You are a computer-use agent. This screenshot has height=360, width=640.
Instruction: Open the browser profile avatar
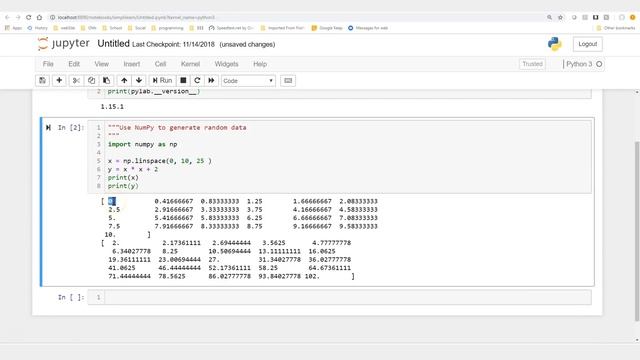click(x=633, y=17)
